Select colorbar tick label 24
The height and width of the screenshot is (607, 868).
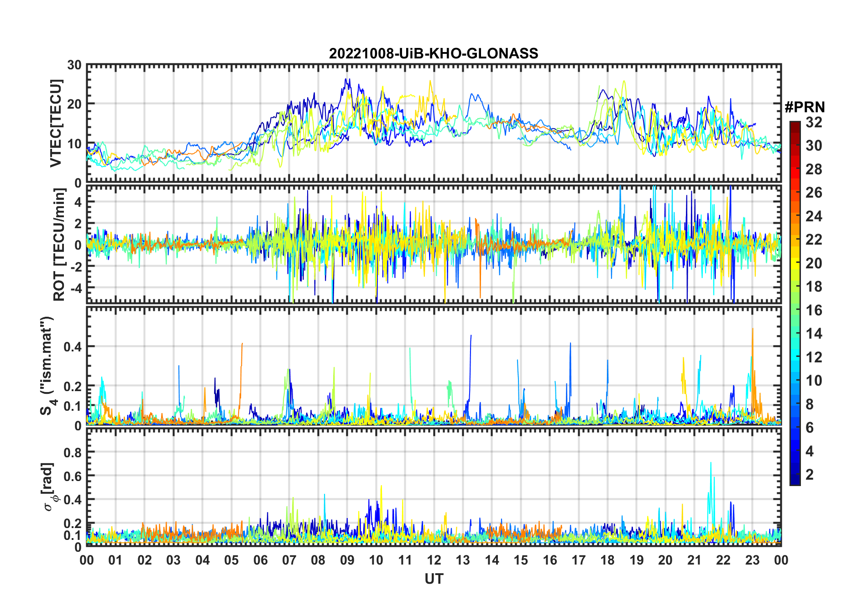tap(814, 216)
